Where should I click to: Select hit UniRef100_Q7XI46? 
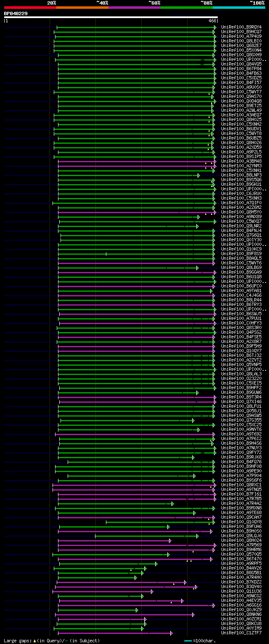pos(241,402)
